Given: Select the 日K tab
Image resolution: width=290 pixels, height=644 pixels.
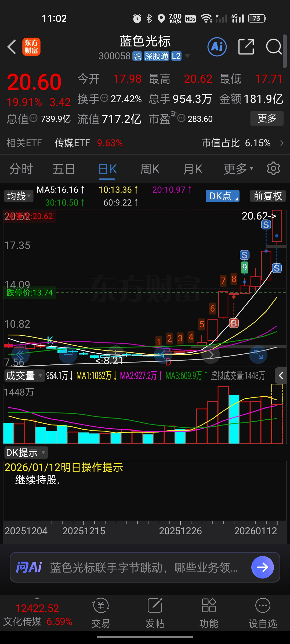Looking at the screenshot, I should point(107,169).
